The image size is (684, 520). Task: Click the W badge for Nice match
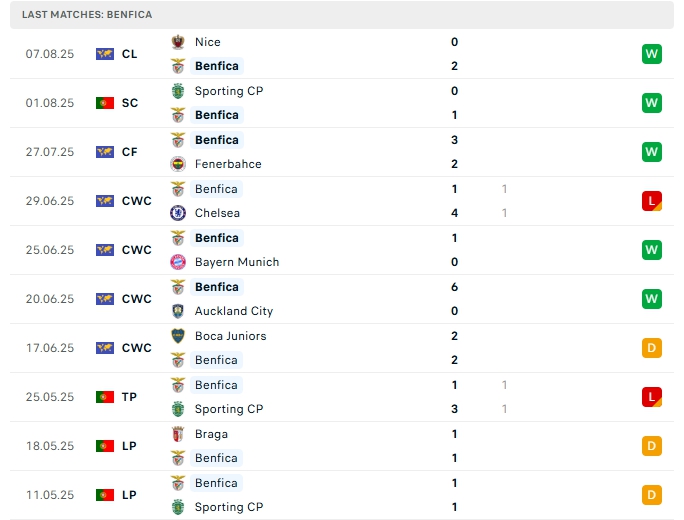pos(652,54)
